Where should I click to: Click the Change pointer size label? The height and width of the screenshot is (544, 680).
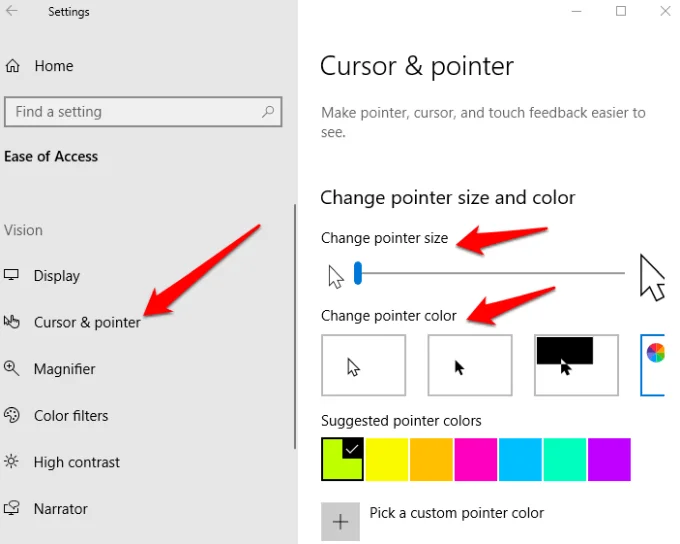[384, 238]
